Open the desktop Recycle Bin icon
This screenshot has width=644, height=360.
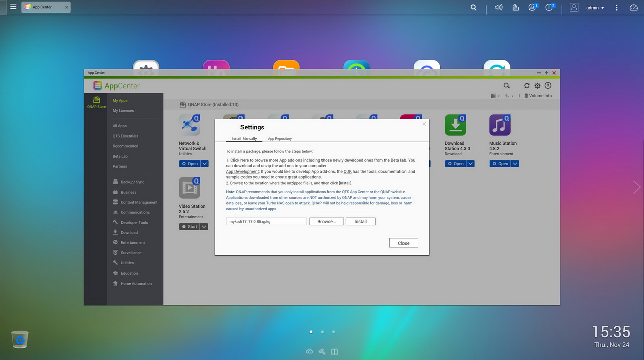tap(20, 340)
